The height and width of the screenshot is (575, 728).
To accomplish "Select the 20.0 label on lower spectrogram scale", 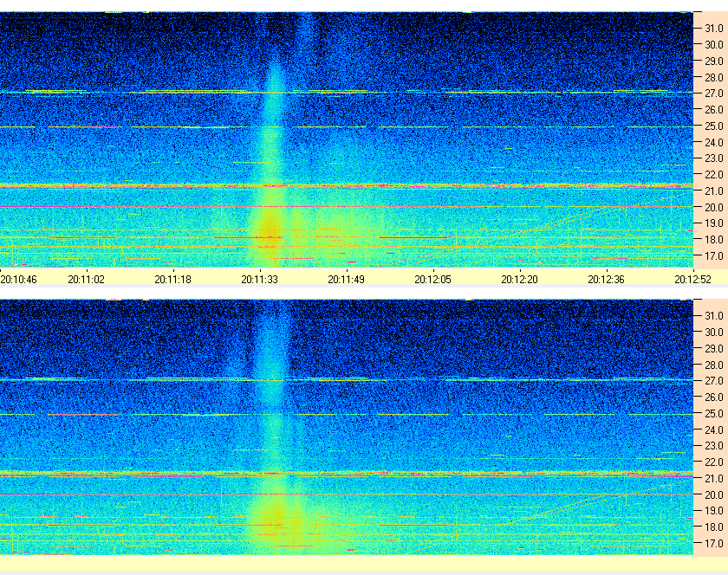I will click(x=714, y=494).
